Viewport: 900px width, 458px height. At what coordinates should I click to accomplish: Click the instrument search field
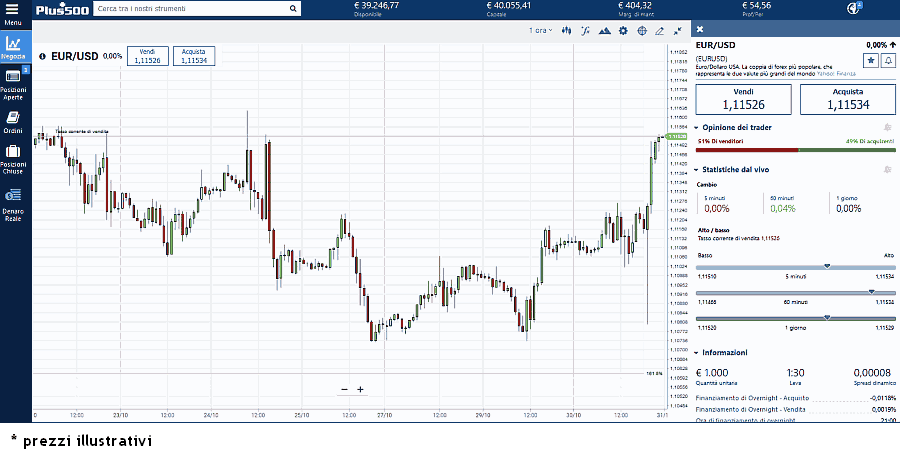point(195,8)
